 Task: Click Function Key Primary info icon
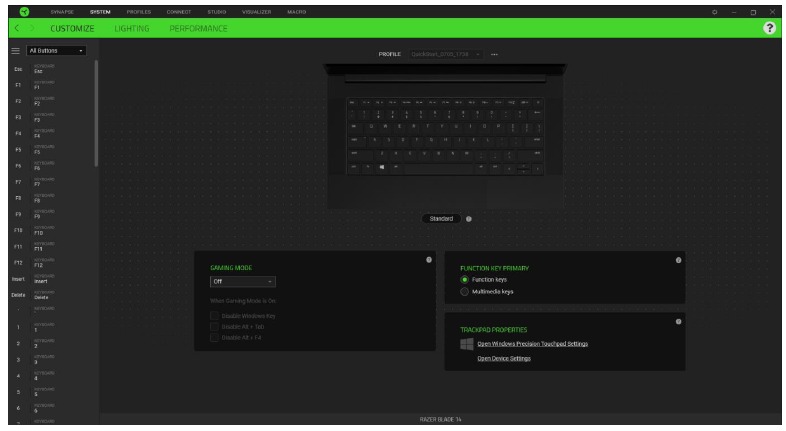click(x=678, y=260)
